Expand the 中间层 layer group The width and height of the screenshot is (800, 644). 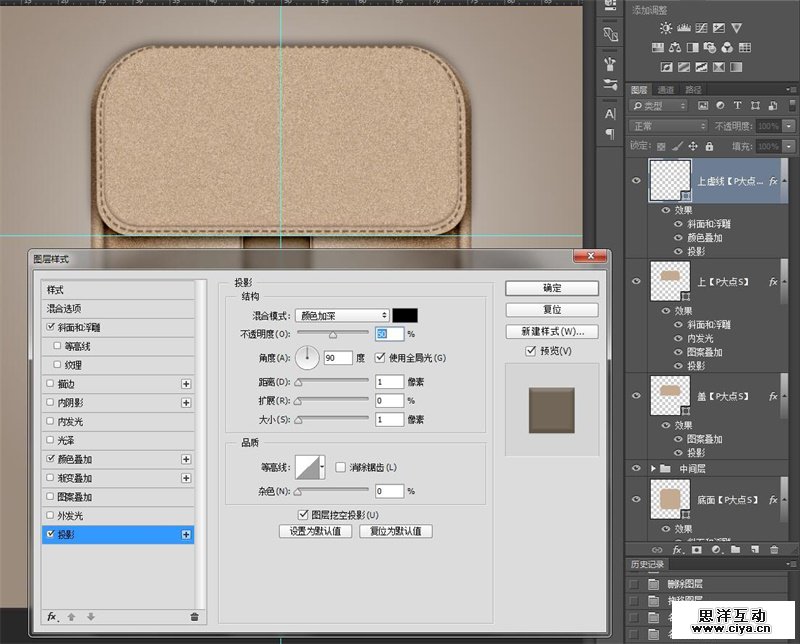654,467
